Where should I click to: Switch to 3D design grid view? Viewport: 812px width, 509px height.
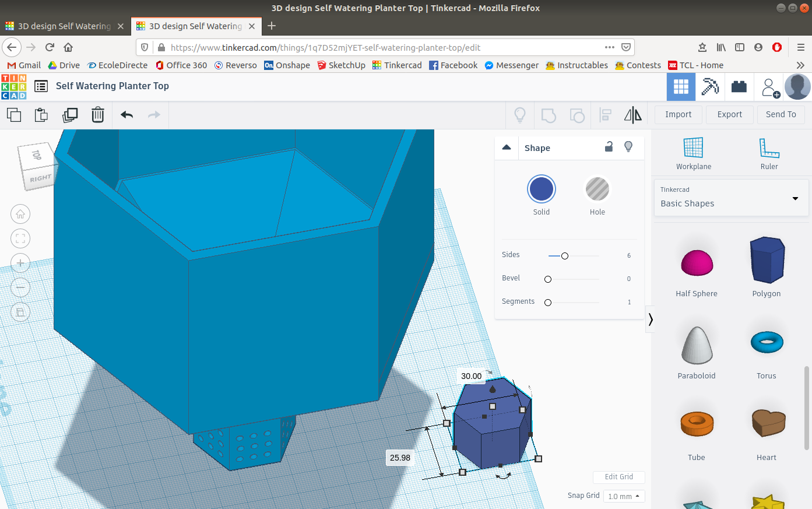pyautogui.click(x=681, y=87)
